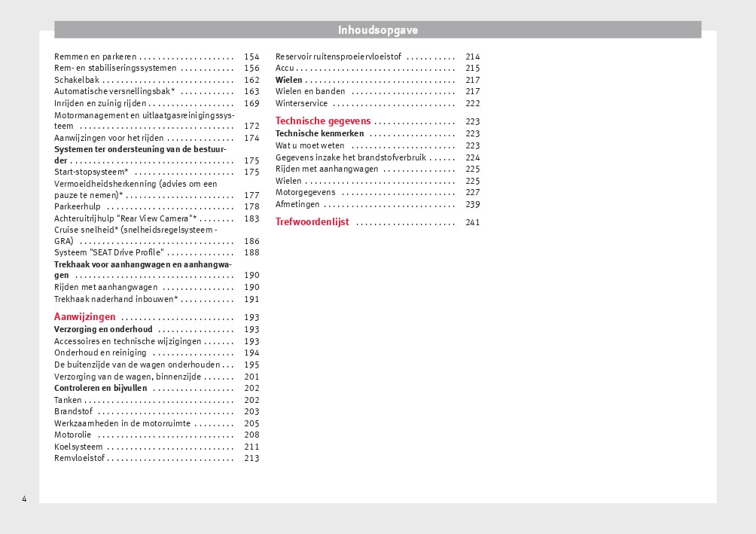Open the Aanwijzingen chapter heading
This screenshot has height=534, width=756.
tap(85, 317)
